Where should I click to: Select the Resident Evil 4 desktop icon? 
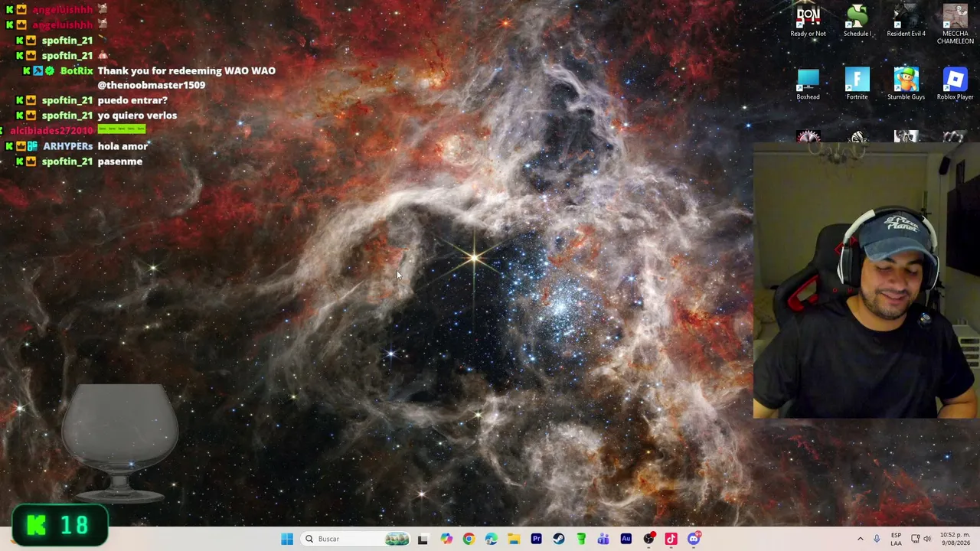pos(906,21)
